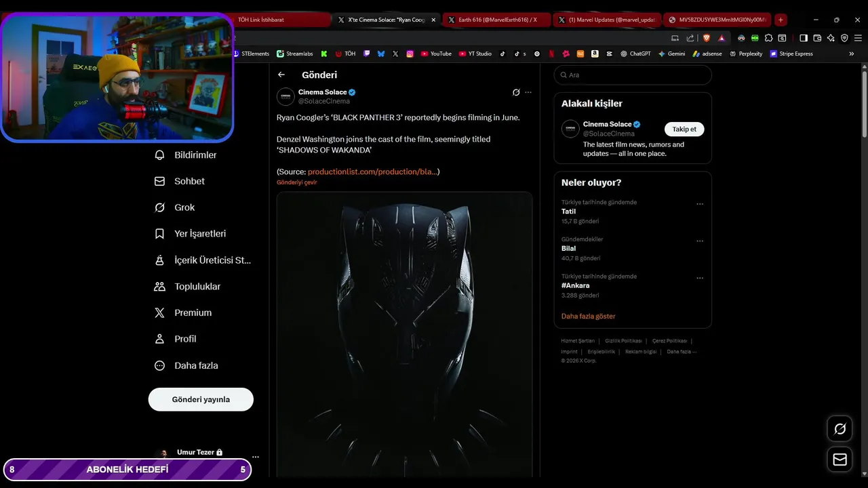Open more options for #Ankara trend

700,278
